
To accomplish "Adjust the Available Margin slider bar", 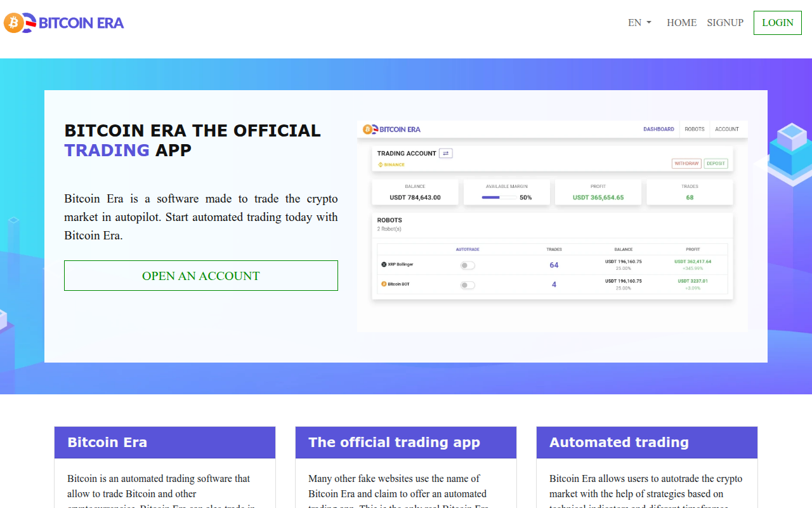I will 499,197.
